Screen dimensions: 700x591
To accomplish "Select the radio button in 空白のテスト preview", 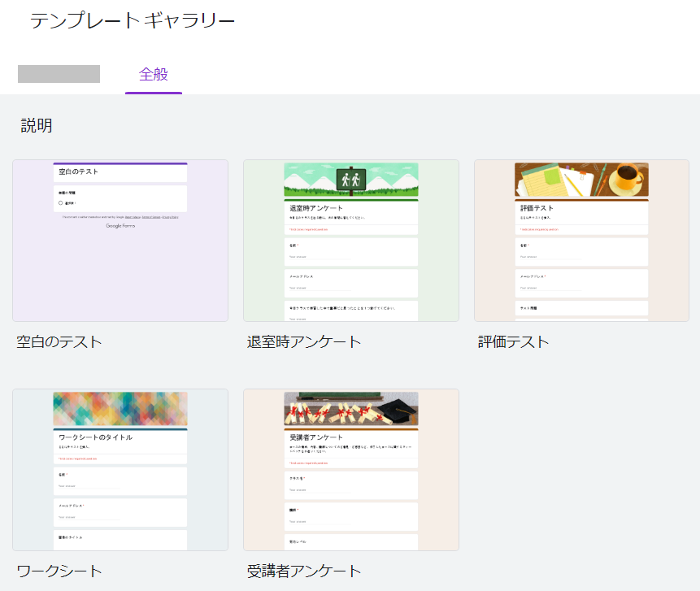I will 61,202.
